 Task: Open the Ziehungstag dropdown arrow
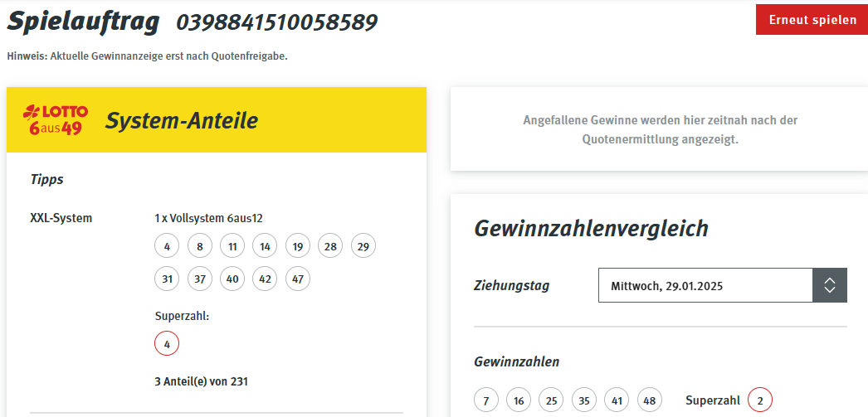pyautogui.click(x=829, y=285)
